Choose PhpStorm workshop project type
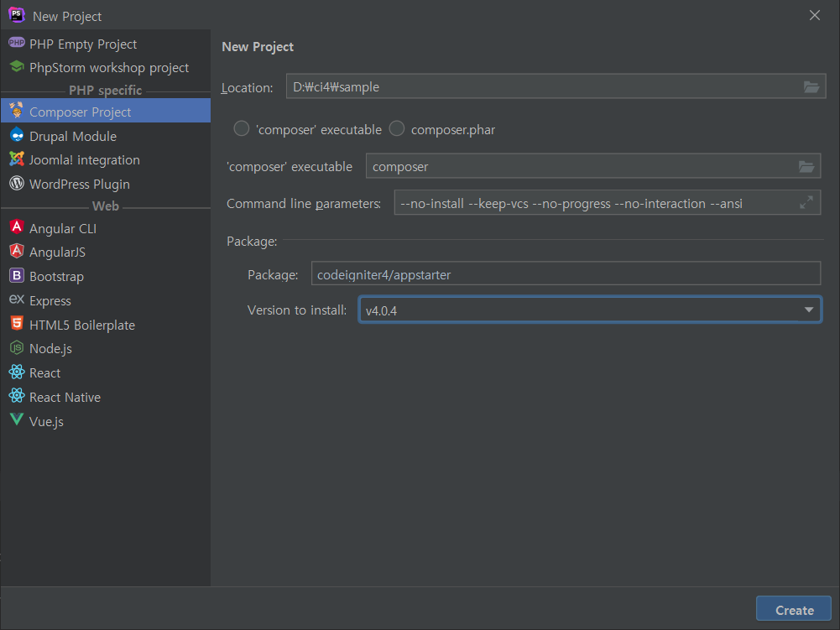Image resolution: width=840 pixels, height=630 pixels. click(106, 67)
